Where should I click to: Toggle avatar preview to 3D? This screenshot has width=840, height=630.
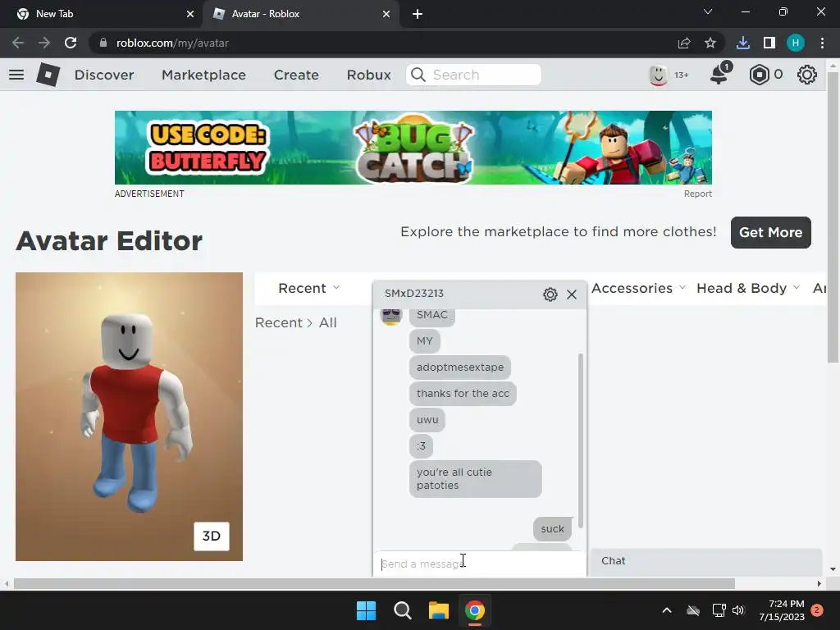tap(212, 536)
